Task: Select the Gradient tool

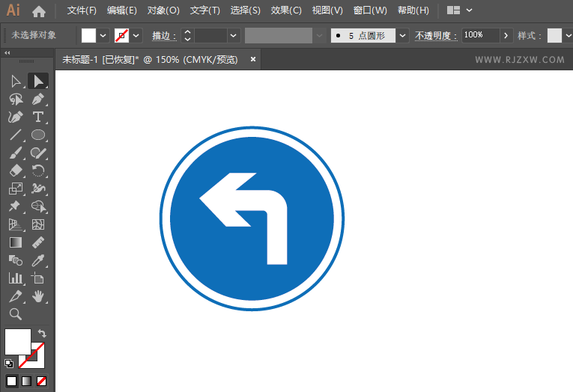Action: (x=15, y=242)
